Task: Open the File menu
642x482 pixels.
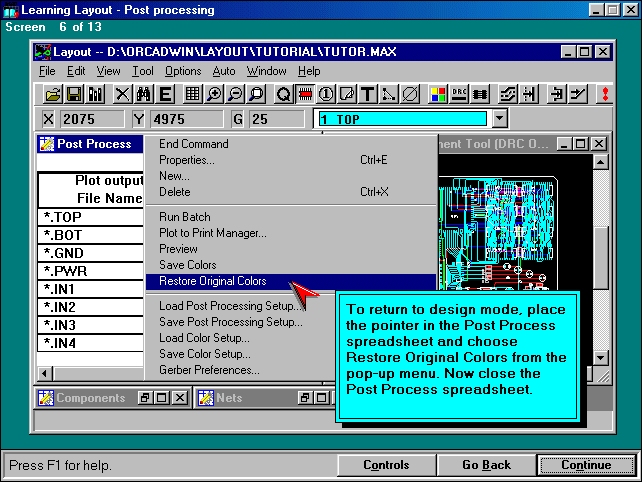Action: pos(47,71)
